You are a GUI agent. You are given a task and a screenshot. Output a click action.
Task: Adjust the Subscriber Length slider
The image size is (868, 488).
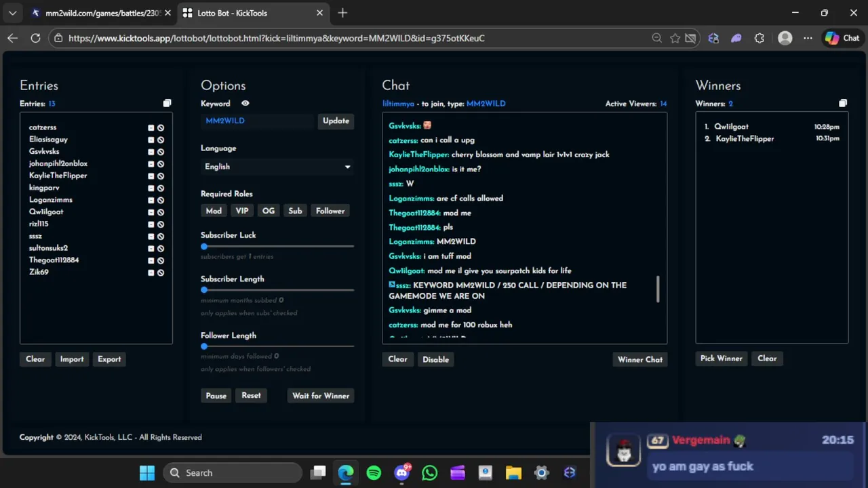click(277, 290)
